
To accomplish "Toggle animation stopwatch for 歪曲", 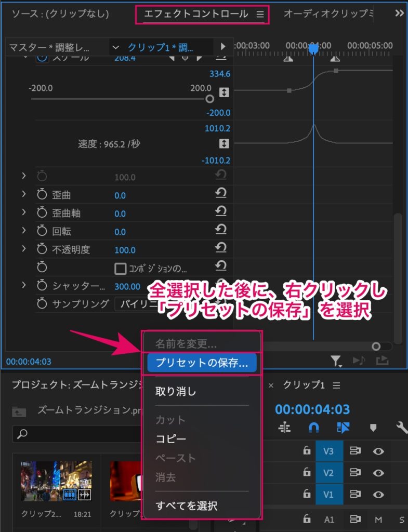I will coord(42,194).
